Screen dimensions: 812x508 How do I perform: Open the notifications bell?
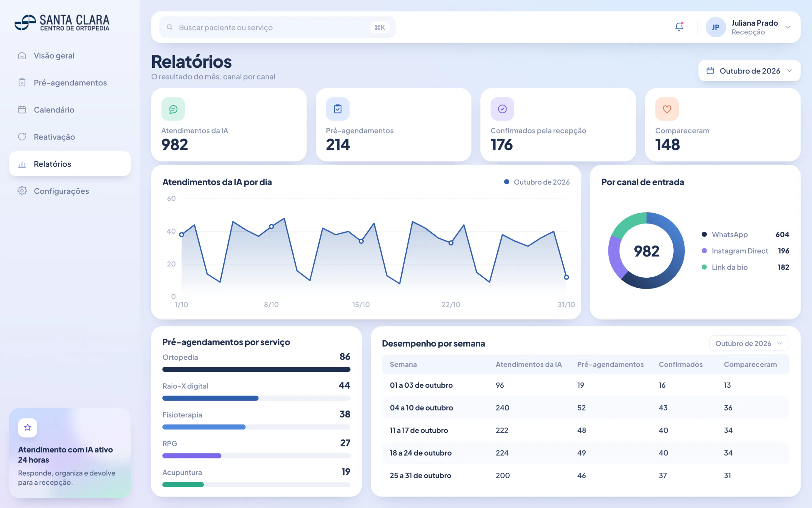679,27
